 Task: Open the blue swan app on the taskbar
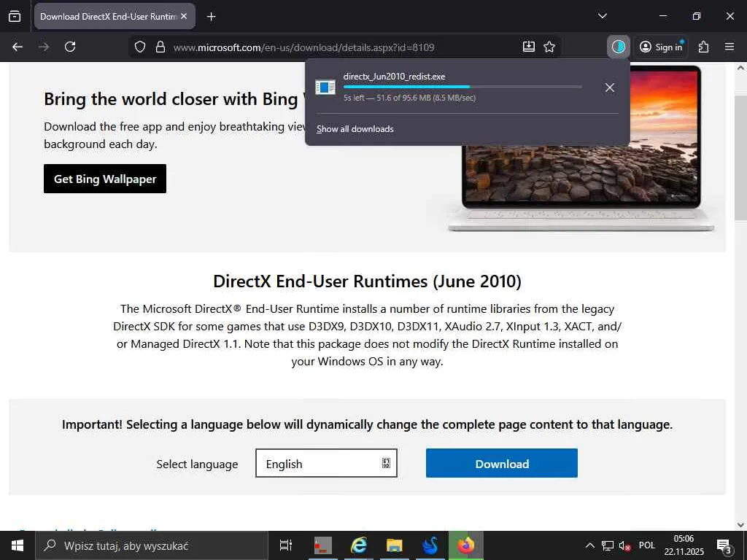(x=430, y=545)
